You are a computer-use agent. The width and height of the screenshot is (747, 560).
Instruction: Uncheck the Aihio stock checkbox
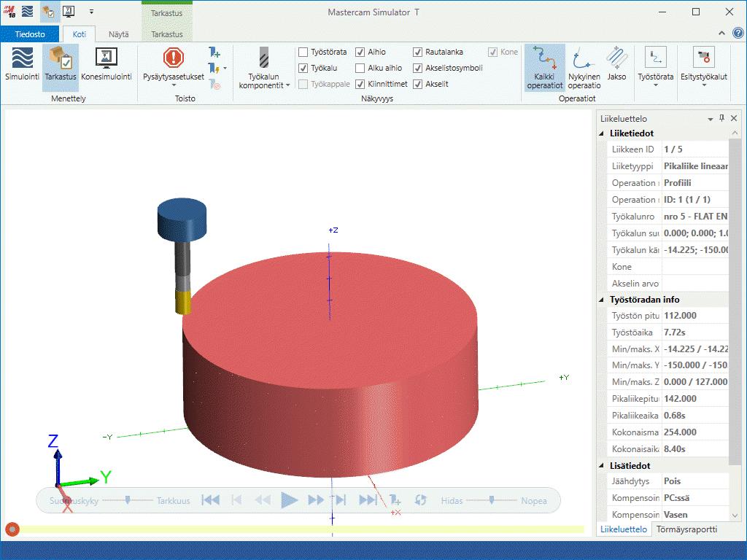(360, 52)
